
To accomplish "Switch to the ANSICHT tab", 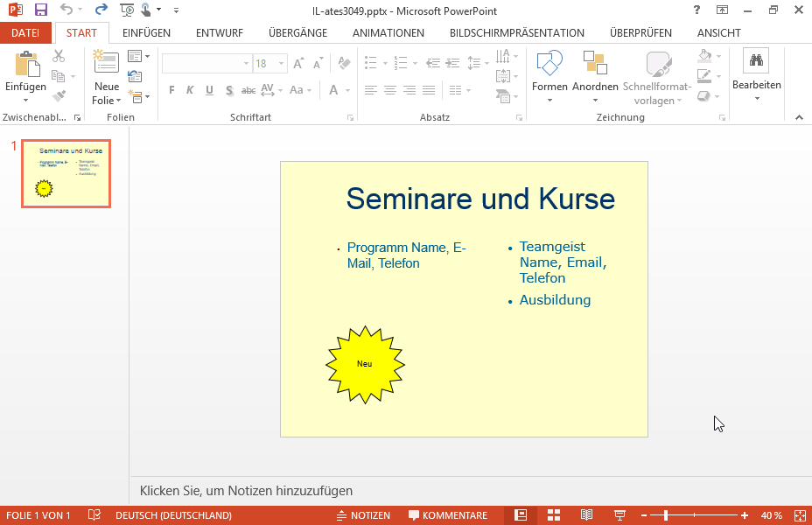I will (x=718, y=33).
